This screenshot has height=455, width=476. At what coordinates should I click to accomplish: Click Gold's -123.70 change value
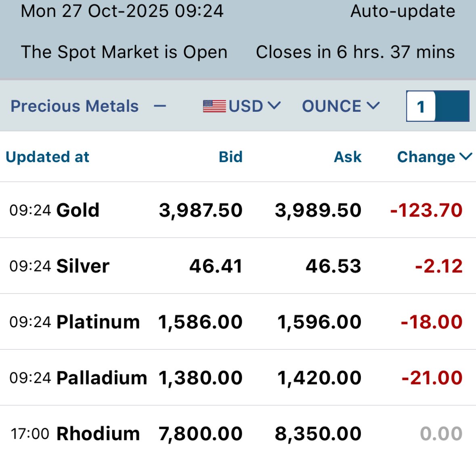pyautogui.click(x=426, y=210)
